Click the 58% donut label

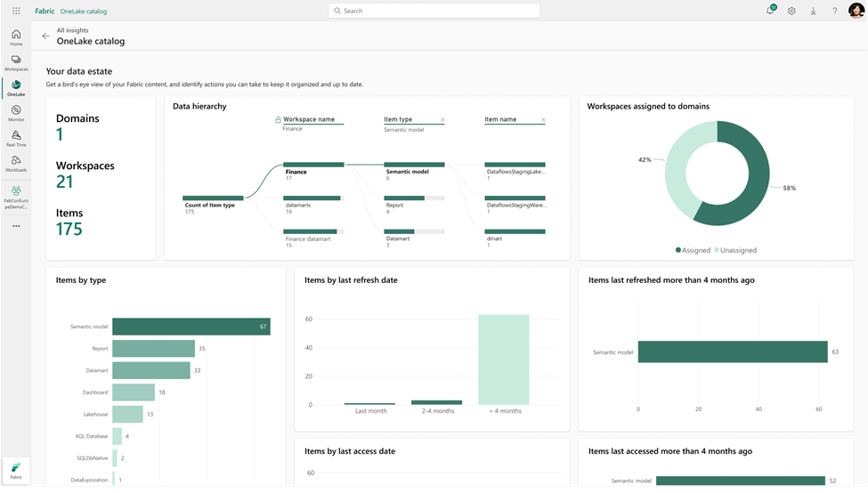[790, 188]
